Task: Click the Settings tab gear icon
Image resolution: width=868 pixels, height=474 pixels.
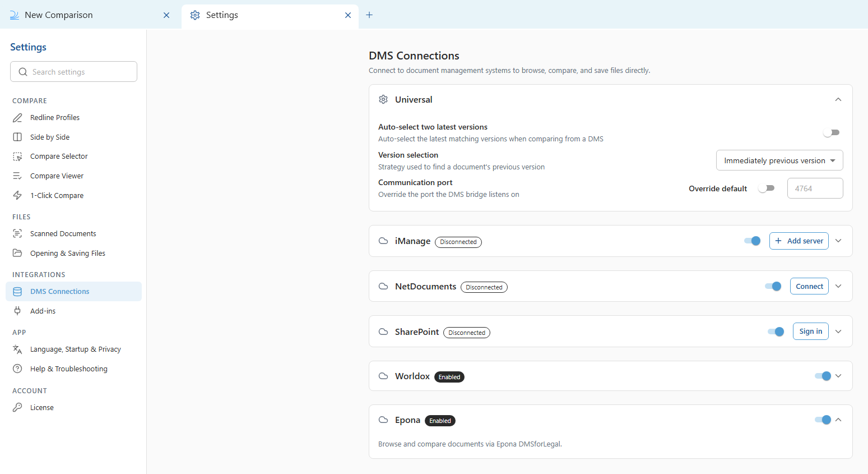Action: tap(195, 15)
